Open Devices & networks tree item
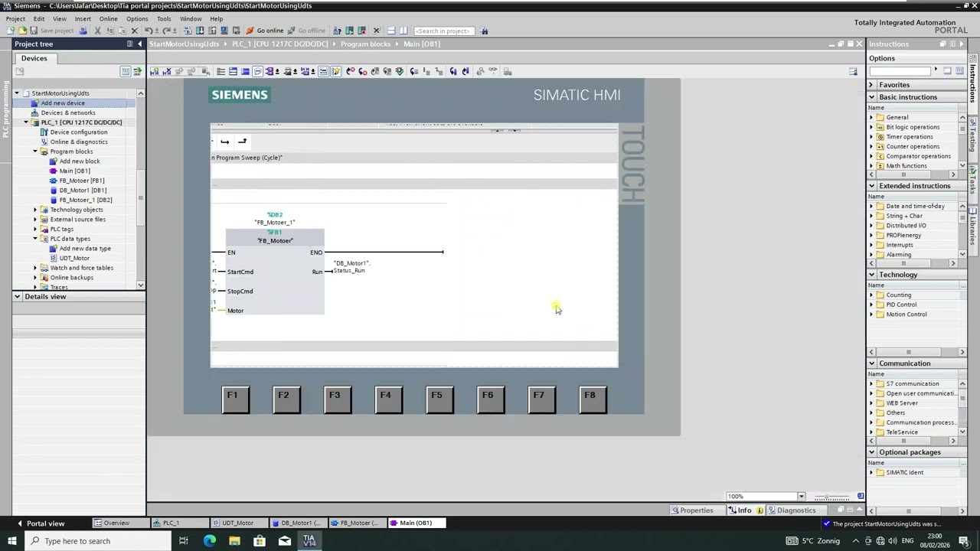Image resolution: width=980 pixels, height=551 pixels. 68,112
